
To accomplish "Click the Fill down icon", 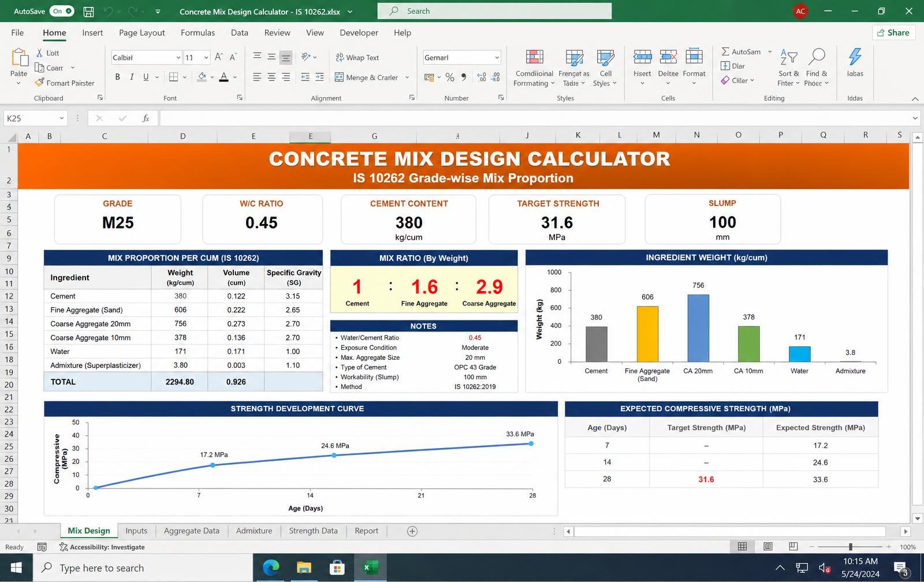I will [x=725, y=66].
